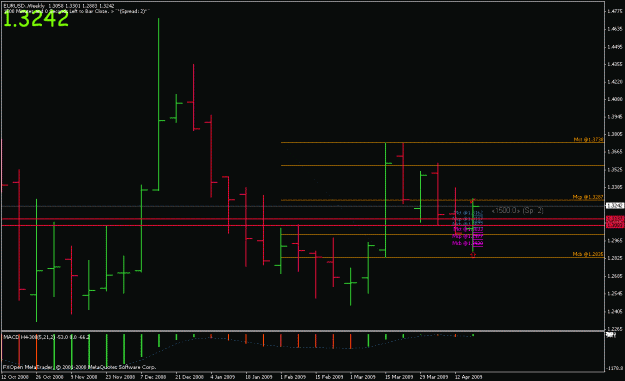Click the seconds left to bar close text
This screenshot has width=625, height=381.
(76, 12)
